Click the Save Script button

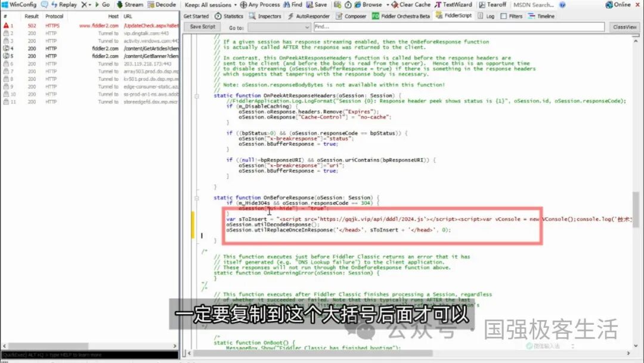pyautogui.click(x=203, y=27)
